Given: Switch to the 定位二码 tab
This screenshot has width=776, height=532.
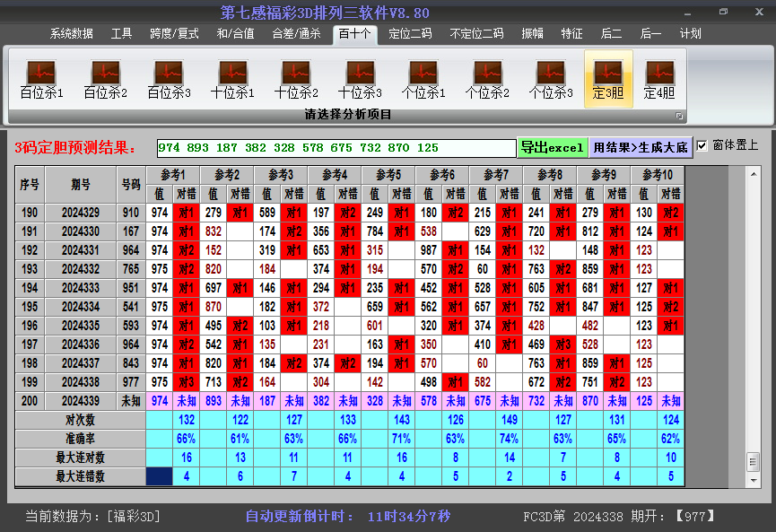Looking at the screenshot, I should pyautogui.click(x=410, y=34).
